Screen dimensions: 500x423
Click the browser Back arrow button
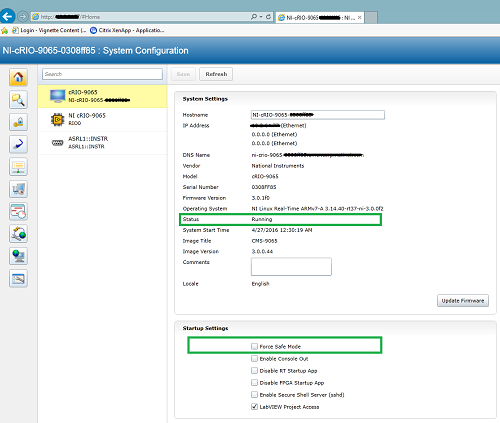pyautogui.click(x=7, y=16)
